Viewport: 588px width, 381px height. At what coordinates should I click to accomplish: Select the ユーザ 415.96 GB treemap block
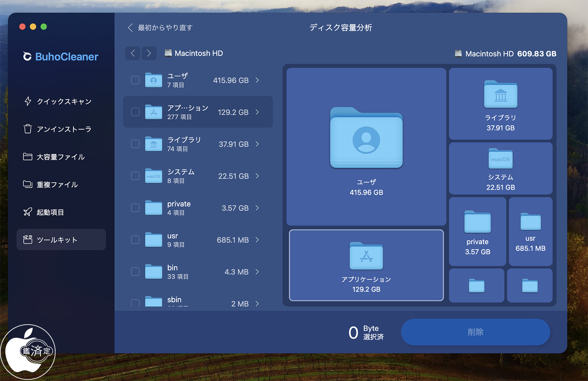pyautogui.click(x=366, y=147)
